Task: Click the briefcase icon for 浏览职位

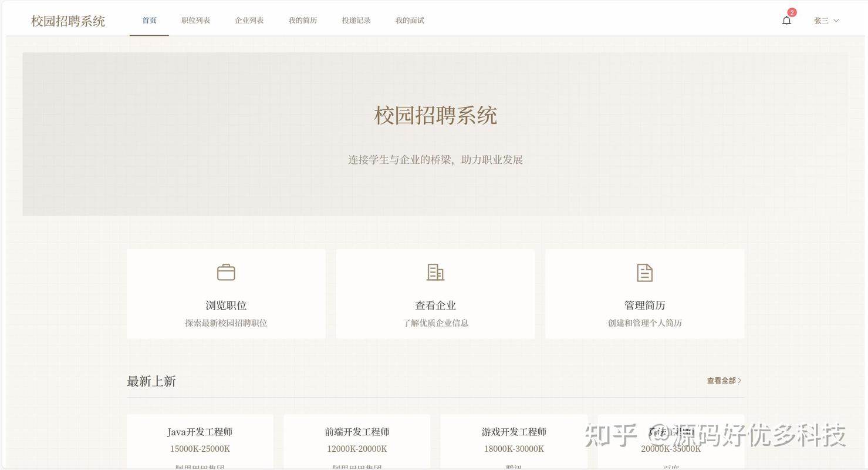Action: 226,273
